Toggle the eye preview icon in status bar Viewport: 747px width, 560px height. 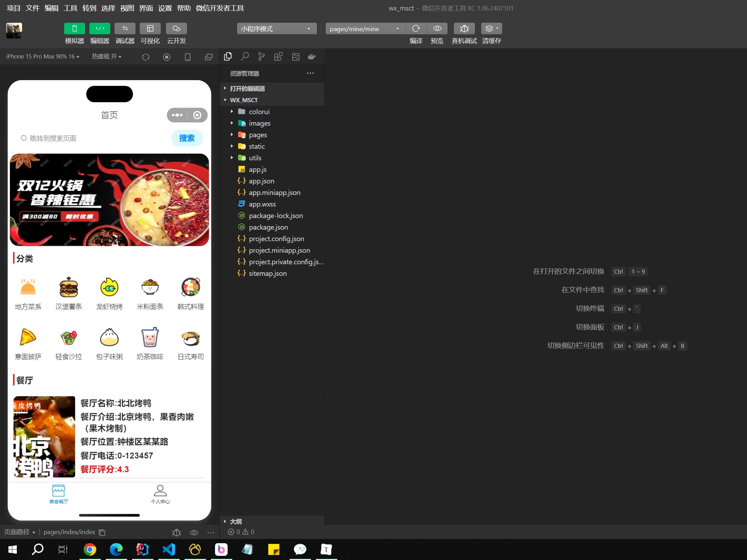(x=194, y=532)
